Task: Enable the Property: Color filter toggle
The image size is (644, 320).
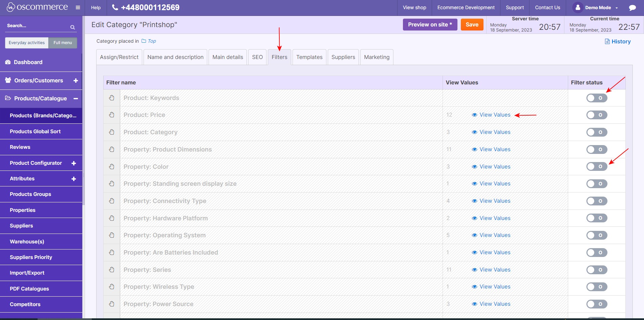Action: (597, 166)
